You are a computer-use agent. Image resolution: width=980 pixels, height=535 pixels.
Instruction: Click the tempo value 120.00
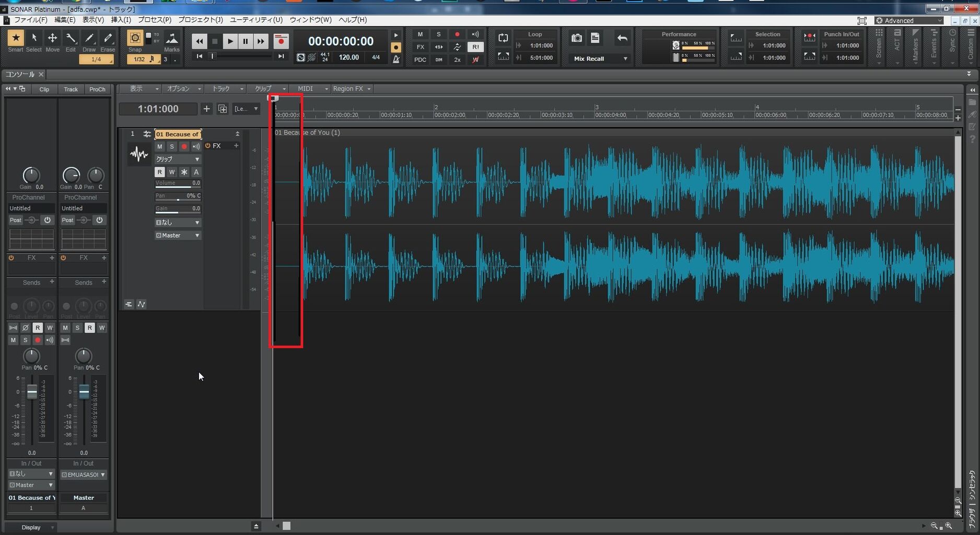348,57
